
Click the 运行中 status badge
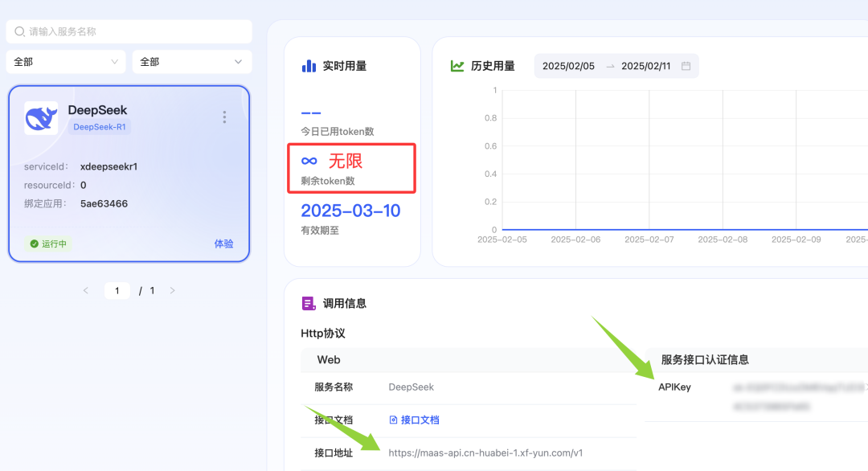[48, 244]
